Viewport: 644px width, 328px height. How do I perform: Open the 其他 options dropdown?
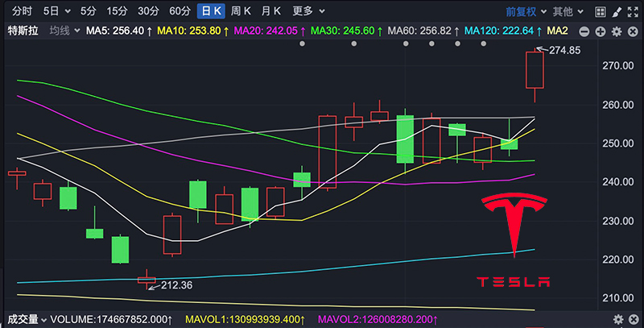point(568,11)
